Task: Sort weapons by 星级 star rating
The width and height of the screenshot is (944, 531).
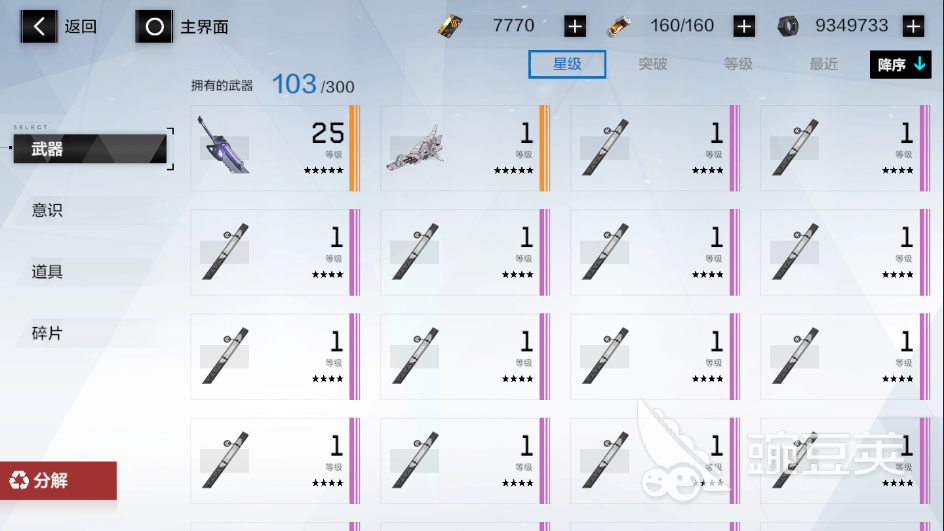Action: coord(567,64)
